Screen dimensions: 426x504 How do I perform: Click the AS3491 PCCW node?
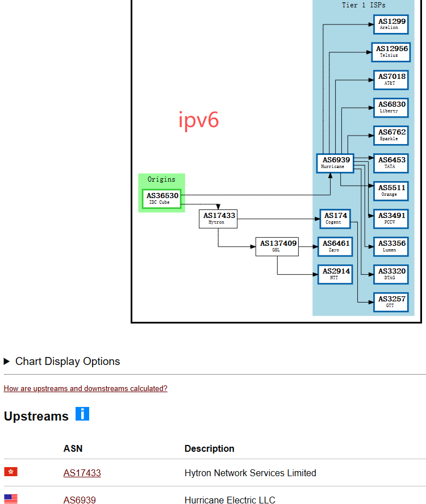coord(391,219)
